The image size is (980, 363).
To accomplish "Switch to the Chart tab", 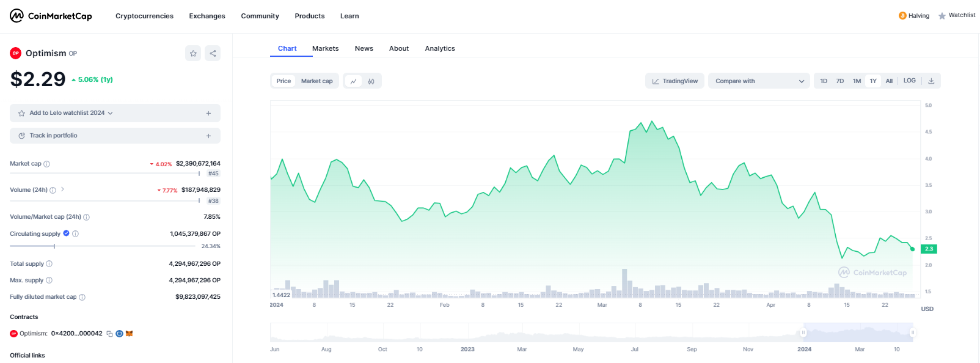I will click(x=287, y=48).
